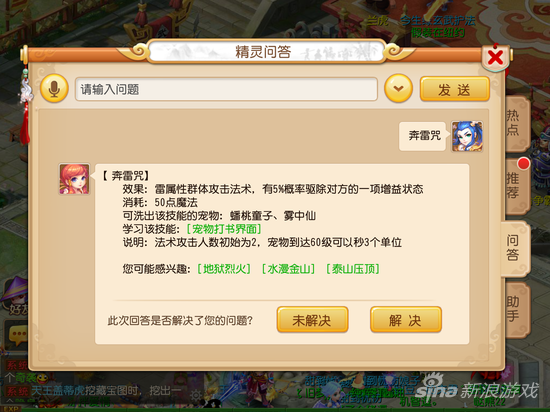The image size is (550, 412).
Task: Follow the 水漫金山 suggested link
Action: 288,269
